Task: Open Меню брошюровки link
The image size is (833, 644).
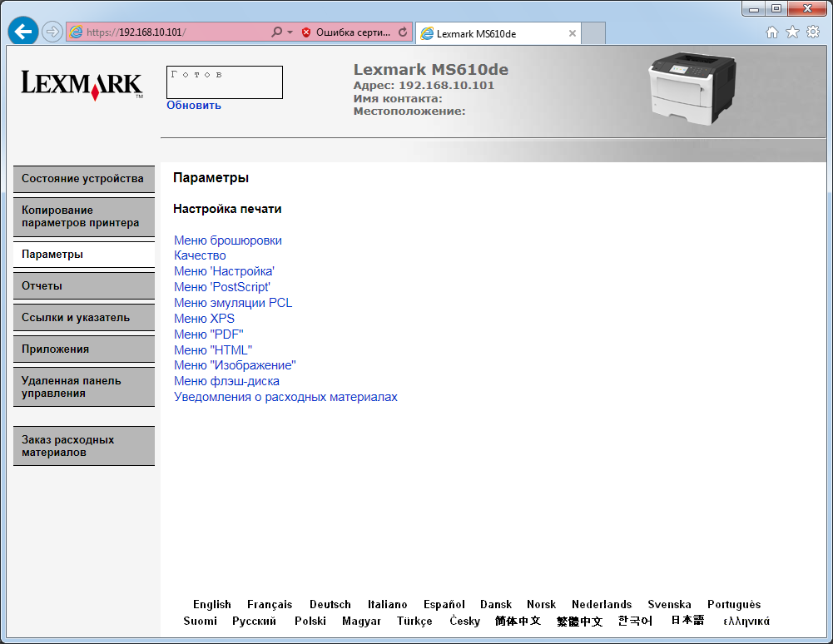Action: point(228,240)
